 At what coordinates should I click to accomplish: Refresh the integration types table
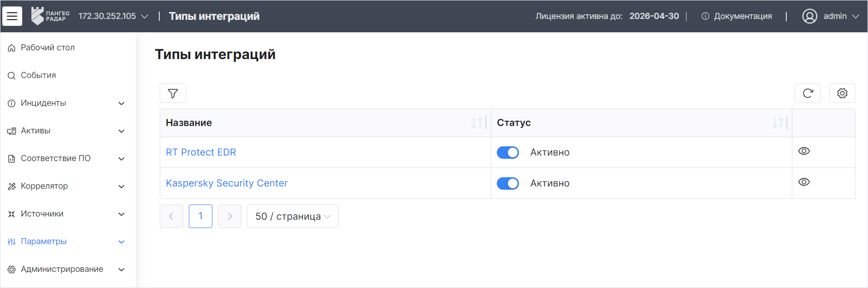[808, 93]
